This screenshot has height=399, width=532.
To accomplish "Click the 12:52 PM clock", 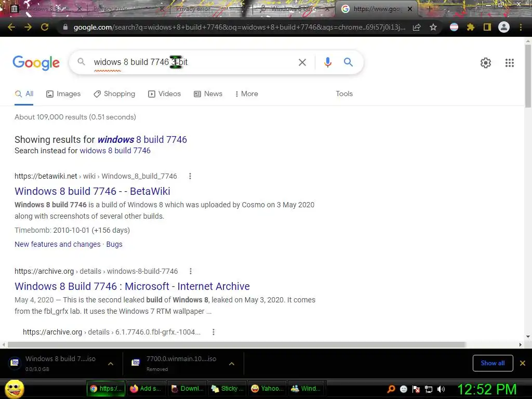I will (486, 389).
